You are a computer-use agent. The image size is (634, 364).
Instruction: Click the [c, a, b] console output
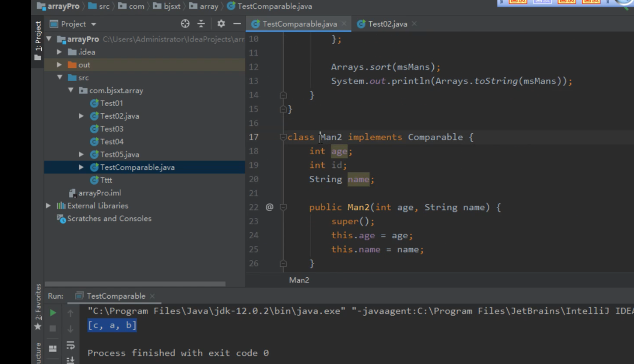[112, 325]
